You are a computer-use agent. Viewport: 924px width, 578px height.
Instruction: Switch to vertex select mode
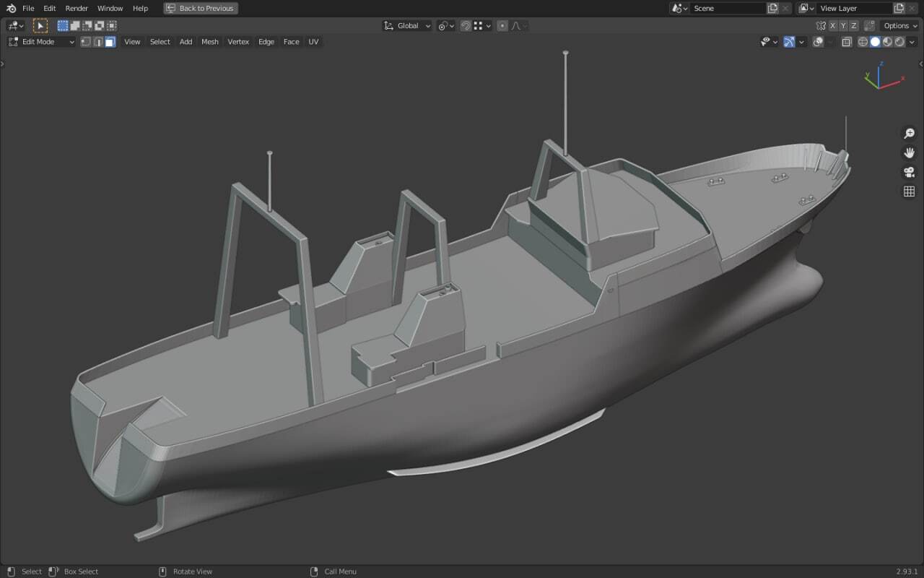[85, 42]
